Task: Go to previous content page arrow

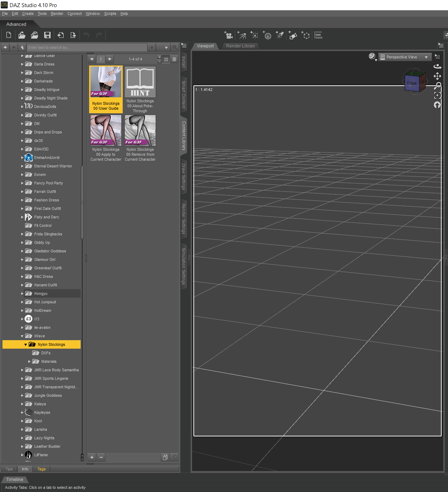Action: coord(92,59)
